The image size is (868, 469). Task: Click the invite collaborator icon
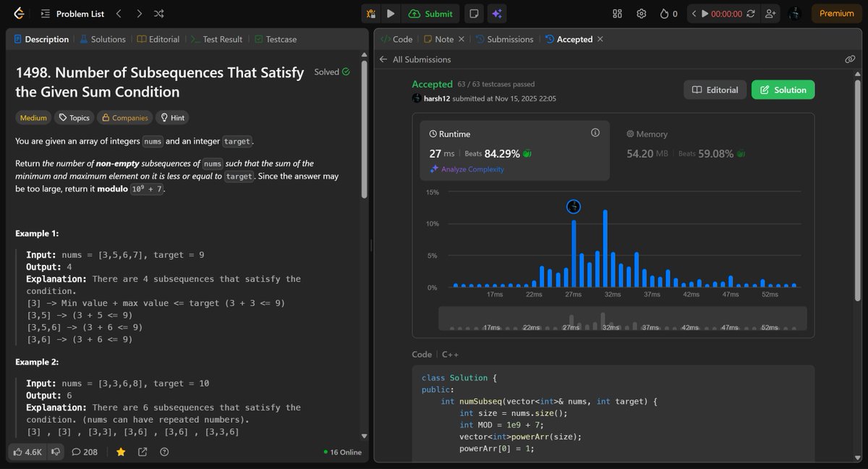[x=770, y=13]
